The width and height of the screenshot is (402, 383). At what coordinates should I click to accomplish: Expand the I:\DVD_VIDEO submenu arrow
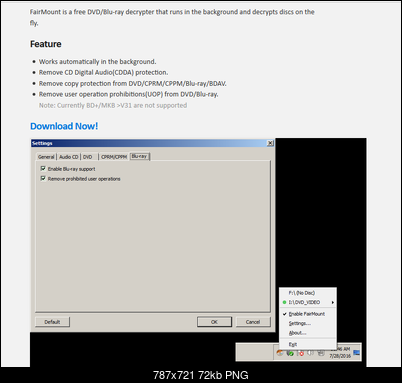(332, 303)
